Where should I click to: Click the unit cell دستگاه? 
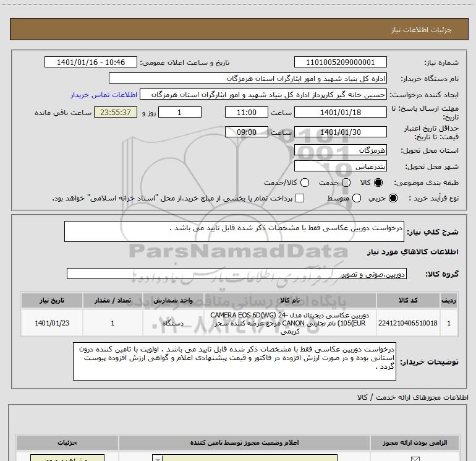coord(173,323)
